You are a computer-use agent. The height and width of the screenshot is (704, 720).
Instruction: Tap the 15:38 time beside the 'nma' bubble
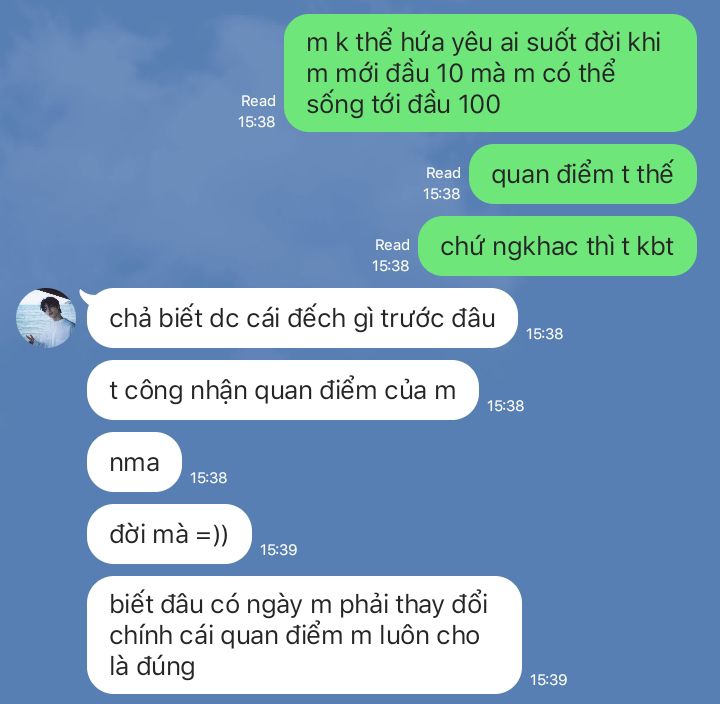[x=208, y=478]
